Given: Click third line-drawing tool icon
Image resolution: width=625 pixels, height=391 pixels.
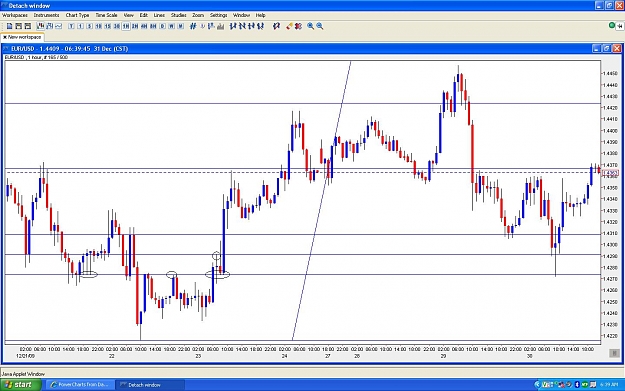Looking at the screenshot, I should pyautogui.click(x=252, y=26).
